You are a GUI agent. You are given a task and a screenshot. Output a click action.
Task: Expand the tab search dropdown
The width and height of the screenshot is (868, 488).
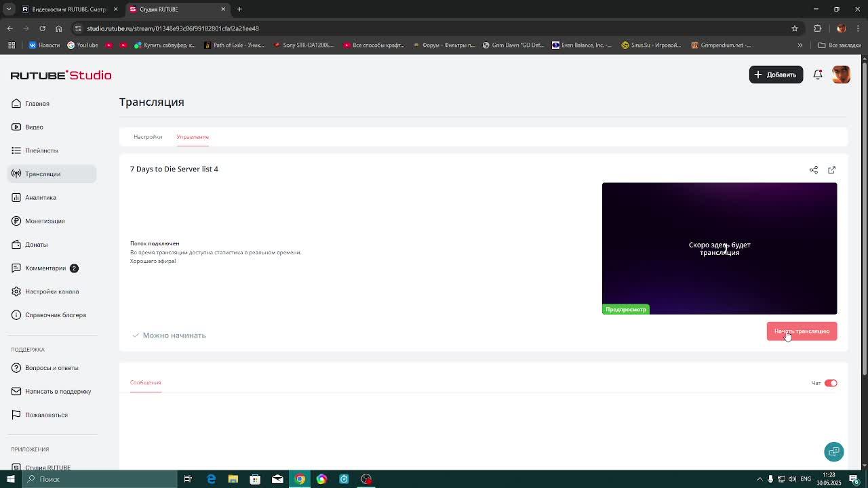click(9, 9)
